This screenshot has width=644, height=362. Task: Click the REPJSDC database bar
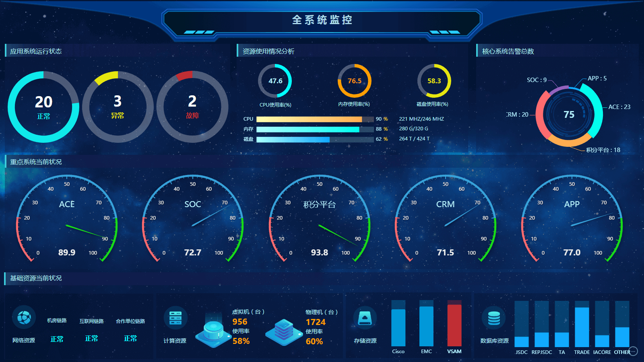click(542, 324)
